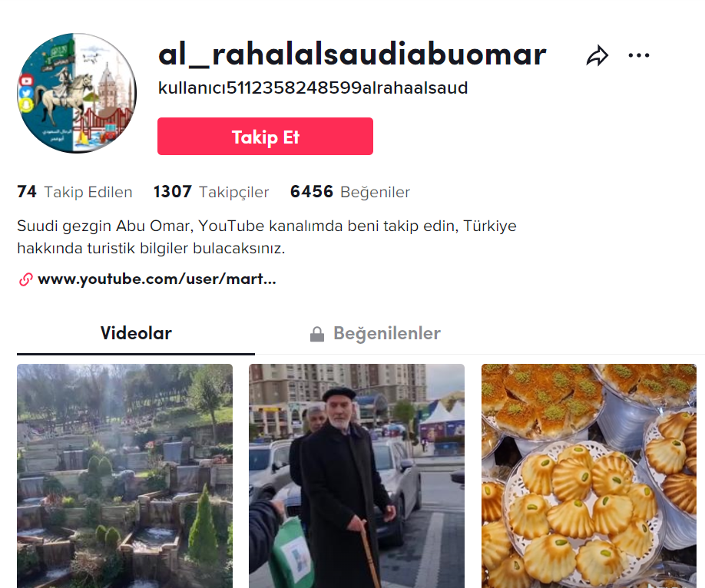Click the Takipçiler label

pos(233,193)
